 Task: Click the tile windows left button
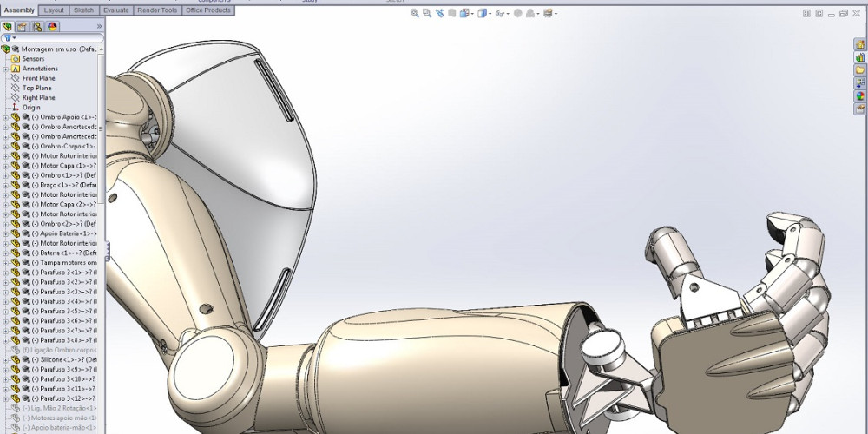point(806,13)
